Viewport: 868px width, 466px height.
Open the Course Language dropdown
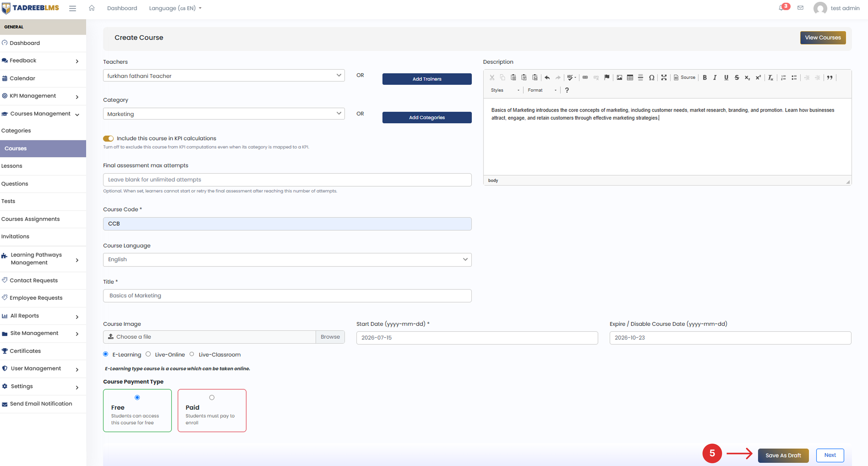(x=287, y=260)
